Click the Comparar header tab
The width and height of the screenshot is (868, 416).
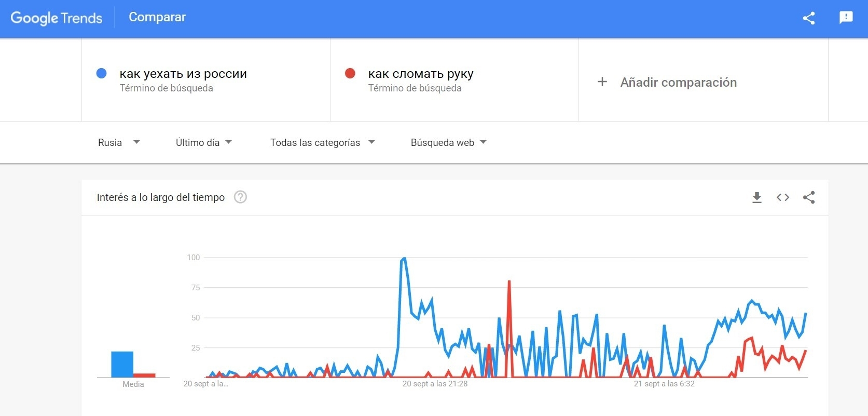157,17
